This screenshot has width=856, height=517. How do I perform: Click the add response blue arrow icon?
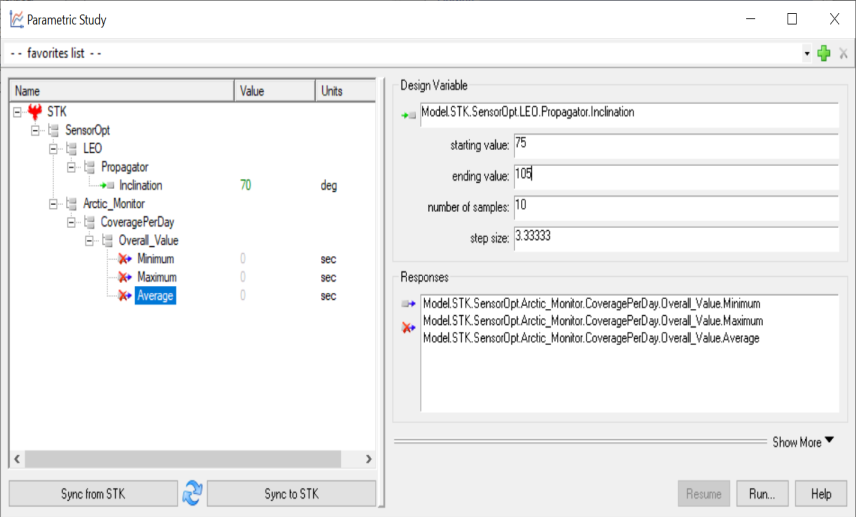point(408,304)
